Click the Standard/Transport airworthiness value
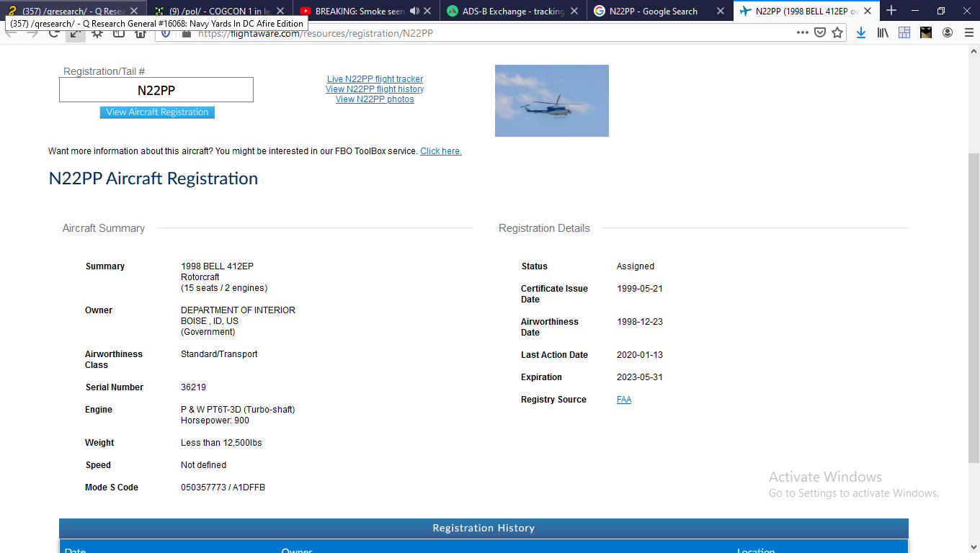The image size is (980, 553). (219, 354)
